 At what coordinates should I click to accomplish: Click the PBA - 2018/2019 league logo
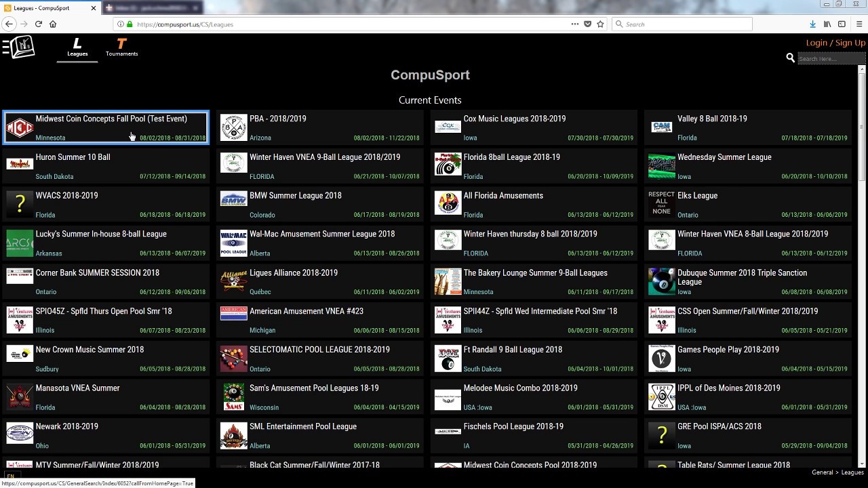point(234,127)
